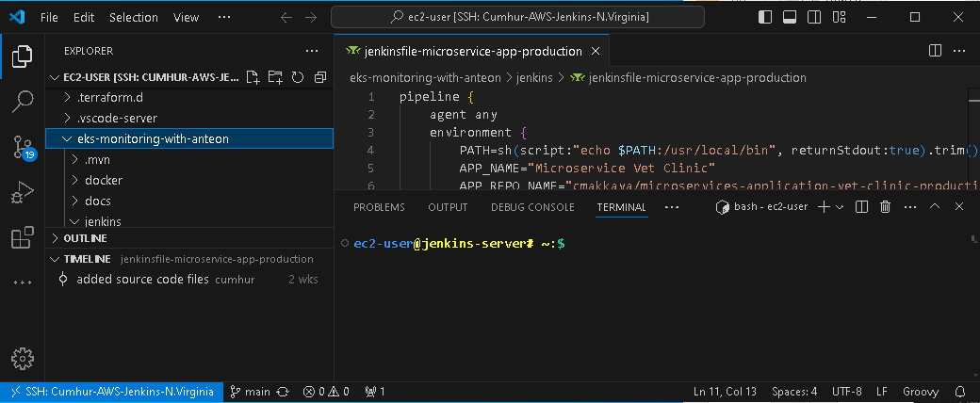This screenshot has width=980, height=403.
Task: Click the New File icon in Explorer
Action: tap(253, 77)
